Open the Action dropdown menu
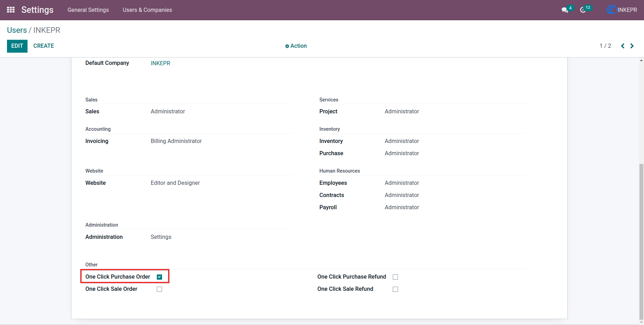 coord(296,46)
